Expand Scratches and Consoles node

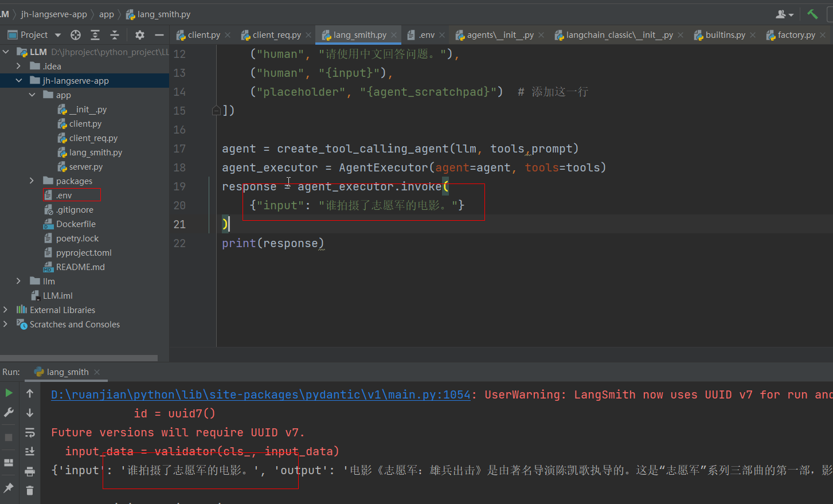click(x=6, y=324)
